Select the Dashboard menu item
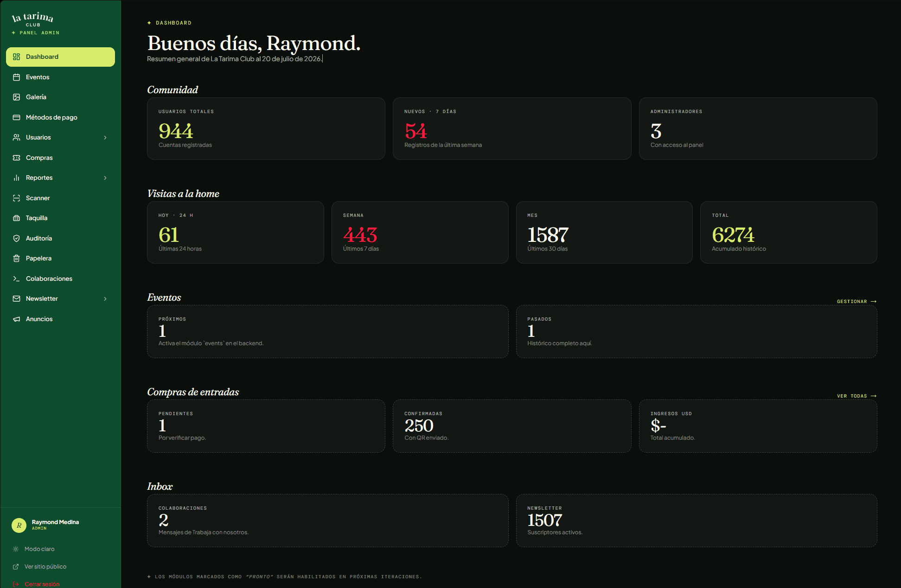The width and height of the screenshot is (901, 588). [60, 57]
